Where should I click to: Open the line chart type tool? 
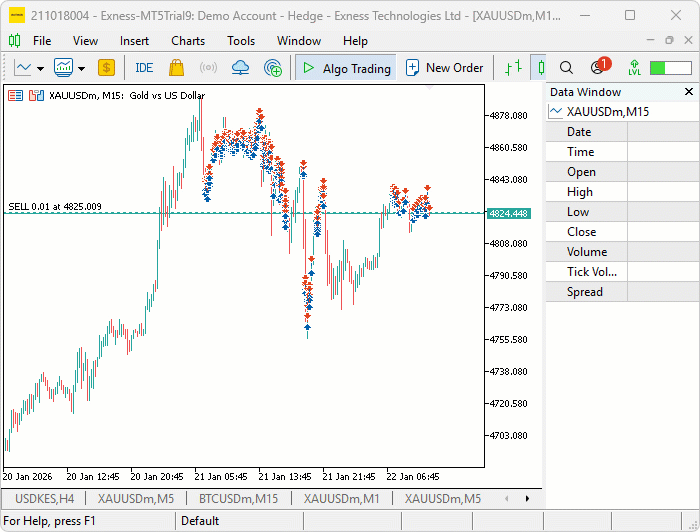(x=23, y=68)
